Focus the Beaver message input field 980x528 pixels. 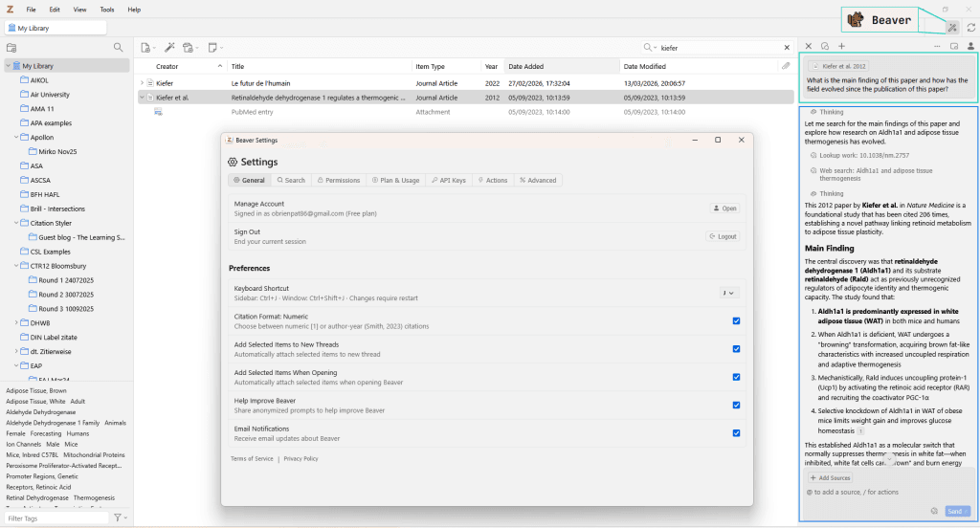pos(887,493)
